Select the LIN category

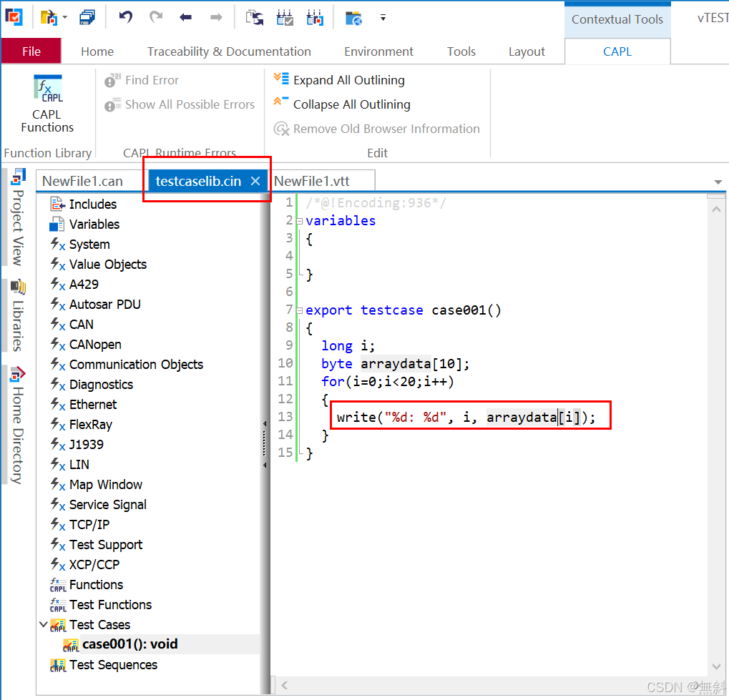(x=69, y=464)
